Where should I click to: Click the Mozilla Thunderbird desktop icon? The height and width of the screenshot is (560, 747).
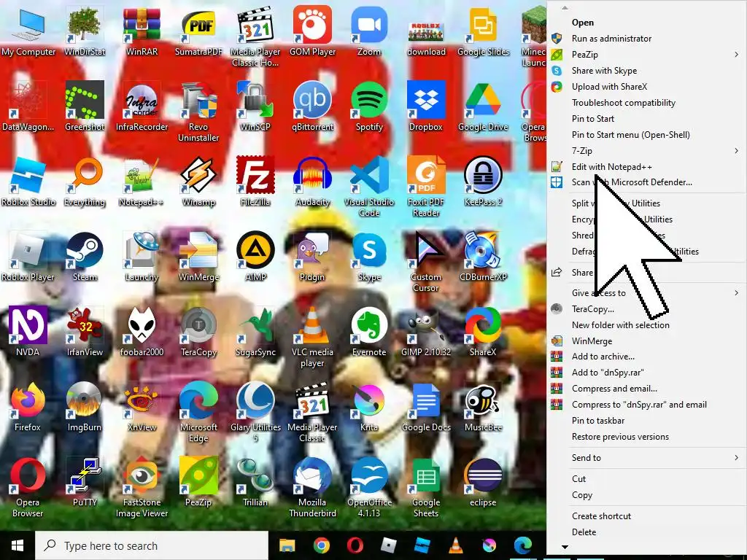tap(312, 488)
